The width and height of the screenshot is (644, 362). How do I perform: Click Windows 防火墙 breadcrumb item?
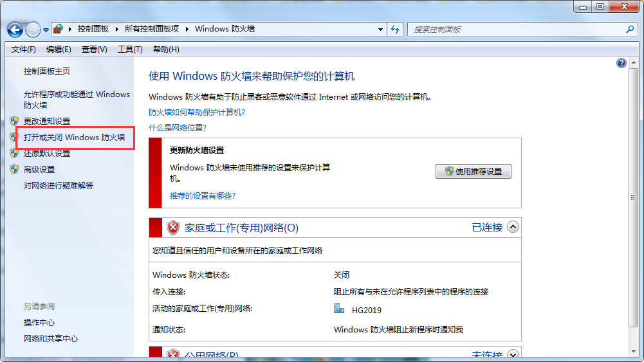(225, 29)
